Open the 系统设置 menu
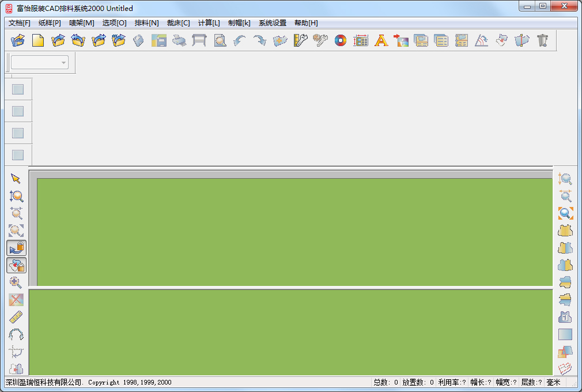The height and width of the screenshot is (392, 582). tap(273, 23)
